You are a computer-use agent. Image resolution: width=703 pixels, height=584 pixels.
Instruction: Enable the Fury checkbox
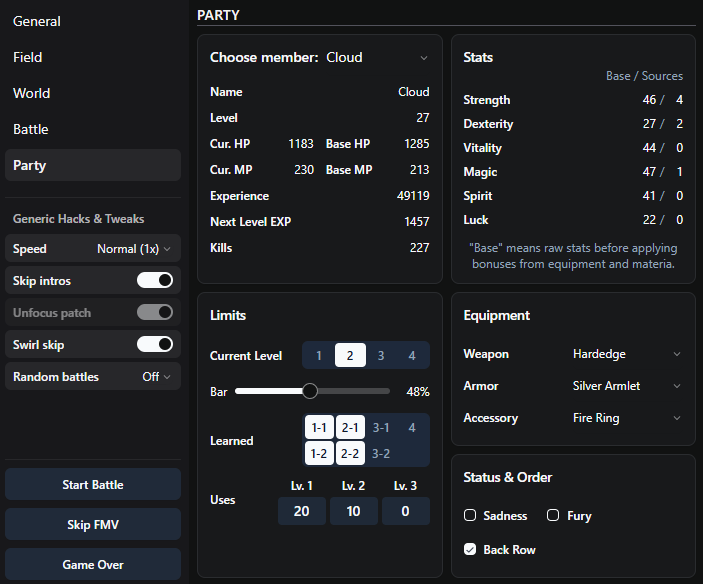[x=553, y=515]
